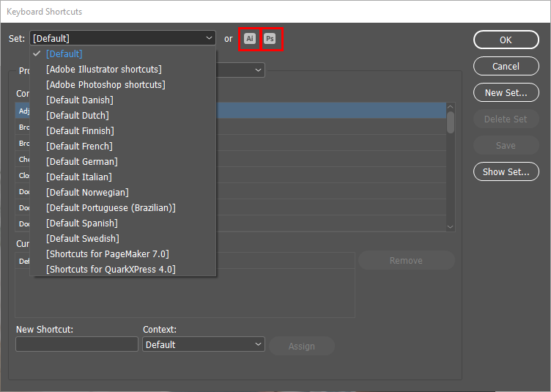Choose [Adobe Illustrator shortcuts] from the list
This screenshot has width=551, height=392.
coord(123,69)
